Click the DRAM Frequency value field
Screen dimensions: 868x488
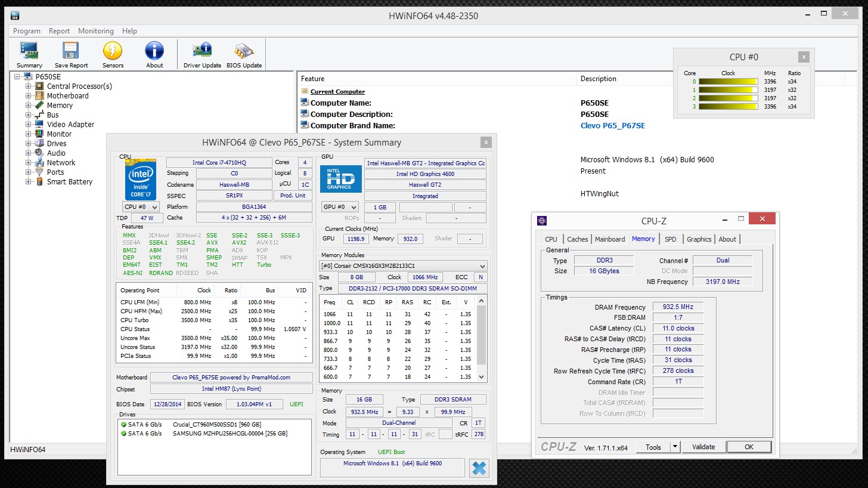pos(678,307)
